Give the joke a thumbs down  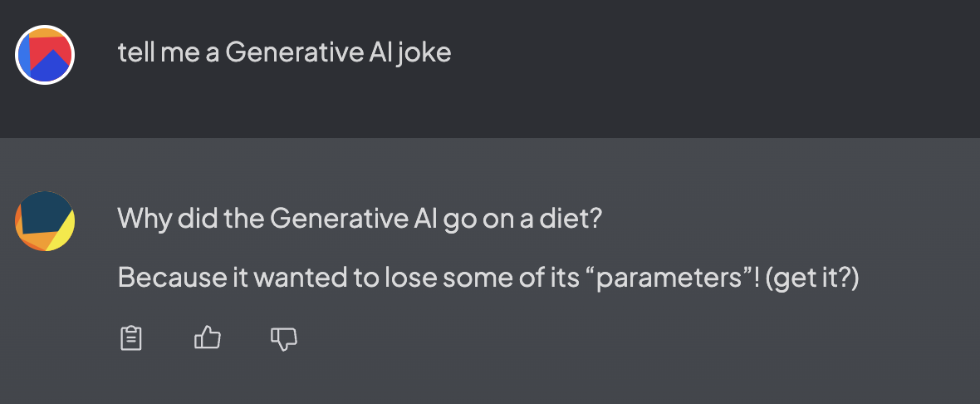point(284,339)
